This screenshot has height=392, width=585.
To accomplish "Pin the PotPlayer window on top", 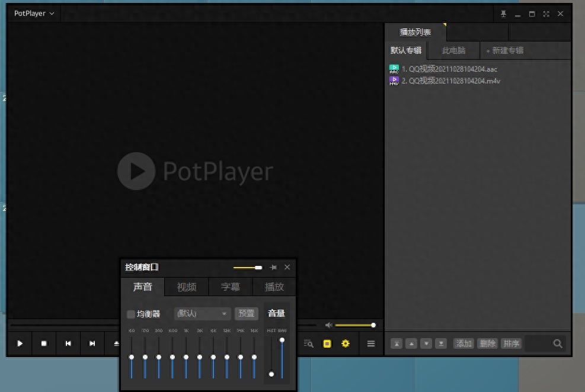I will click(x=504, y=14).
